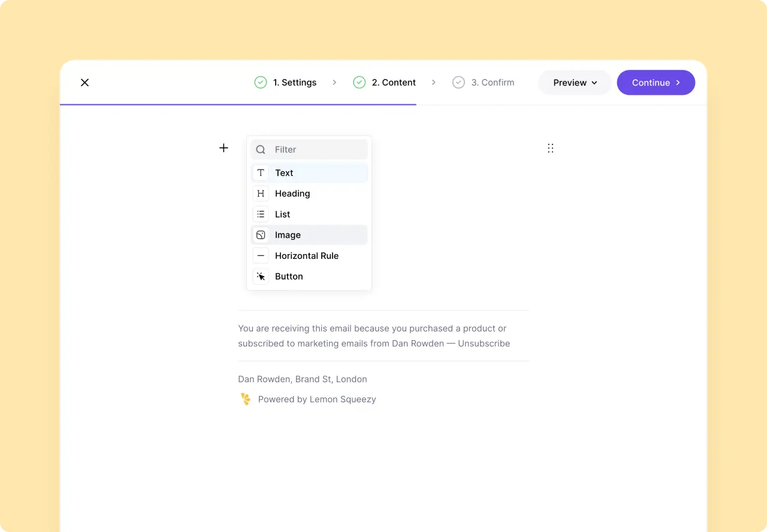Select the Horizontal Rule icon
Viewport: 767px width, 532px height.
[261, 255]
